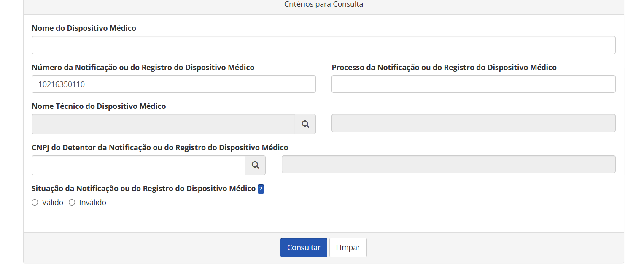Open the blue question mark help icon
644x268 pixels.
click(261, 189)
